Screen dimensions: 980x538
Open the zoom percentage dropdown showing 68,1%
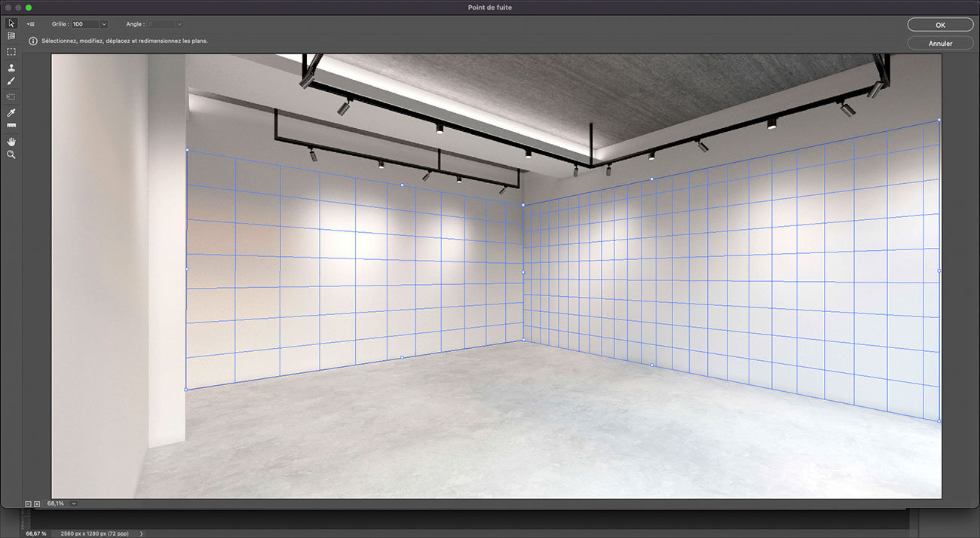[74, 503]
